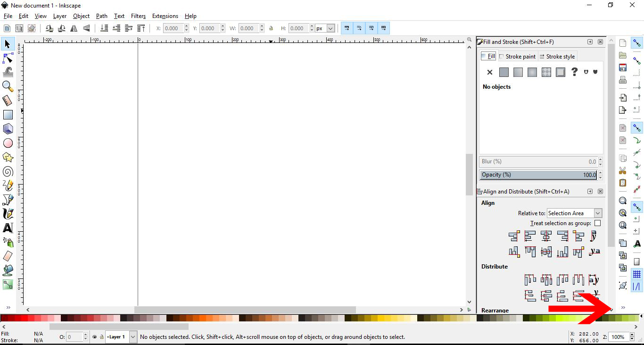This screenshot has width=644, height=345.
Task: Lock the width to height ratio
Action: coord(271,28)
